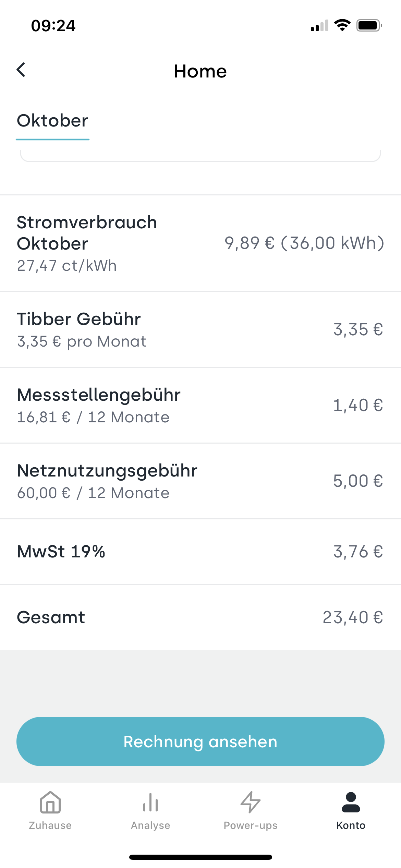The image size is (401, 868).
Task: Open the Konto person icon
Action: (x=351, y=802)
